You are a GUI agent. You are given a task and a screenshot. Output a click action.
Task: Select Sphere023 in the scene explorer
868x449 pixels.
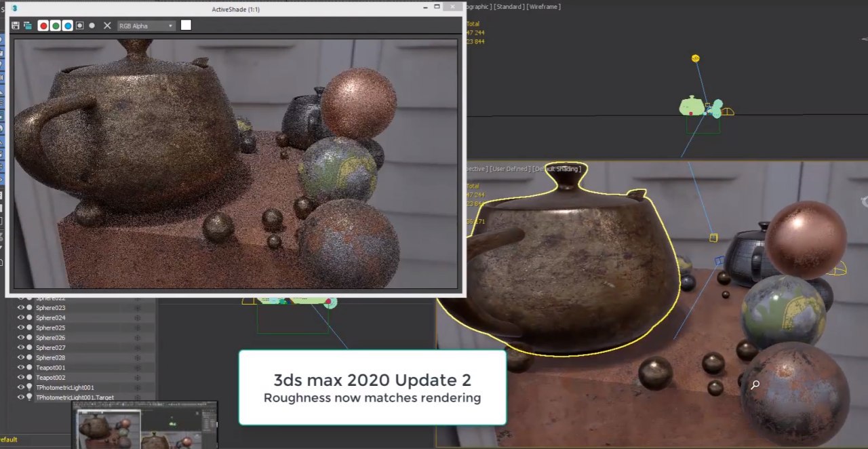(x=51, y=308)
